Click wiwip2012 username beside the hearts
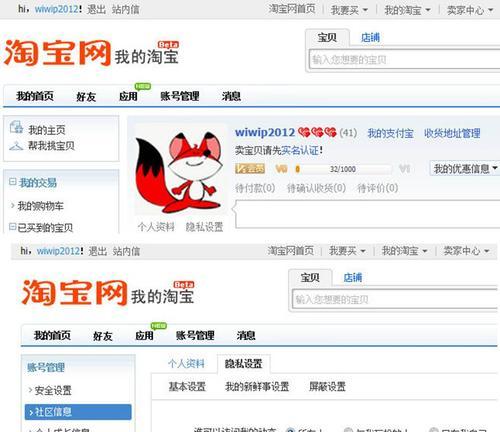The width and height of the screenshot is (500, 432). (265, 132)
